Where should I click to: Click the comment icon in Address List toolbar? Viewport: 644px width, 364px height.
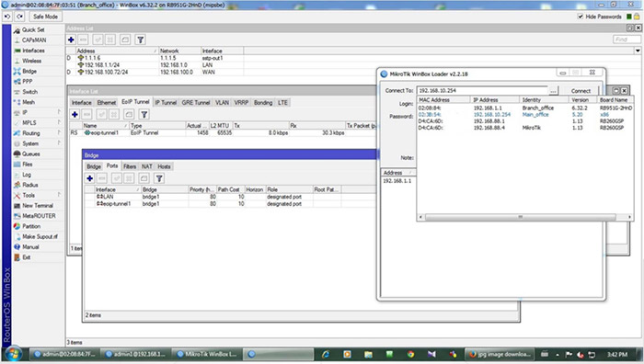tap(125, 40)
